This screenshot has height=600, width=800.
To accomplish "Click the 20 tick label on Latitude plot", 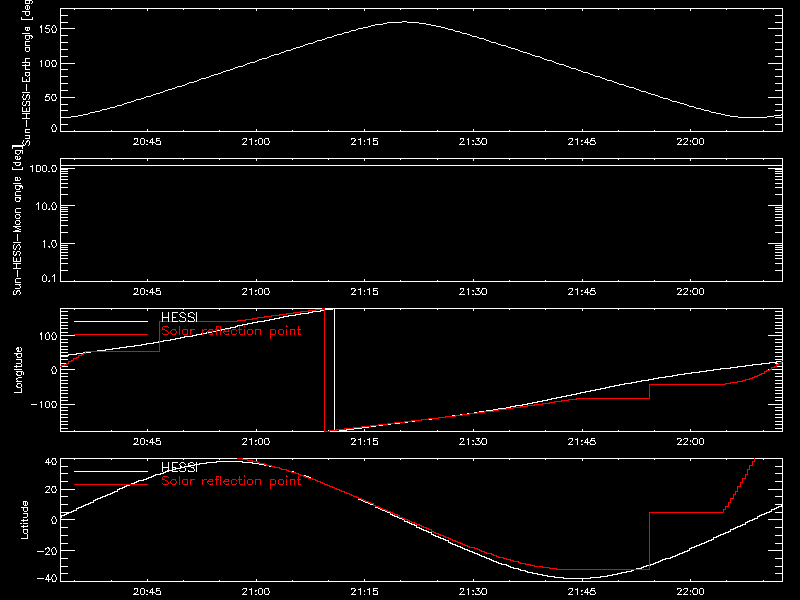I will point(52,490).
